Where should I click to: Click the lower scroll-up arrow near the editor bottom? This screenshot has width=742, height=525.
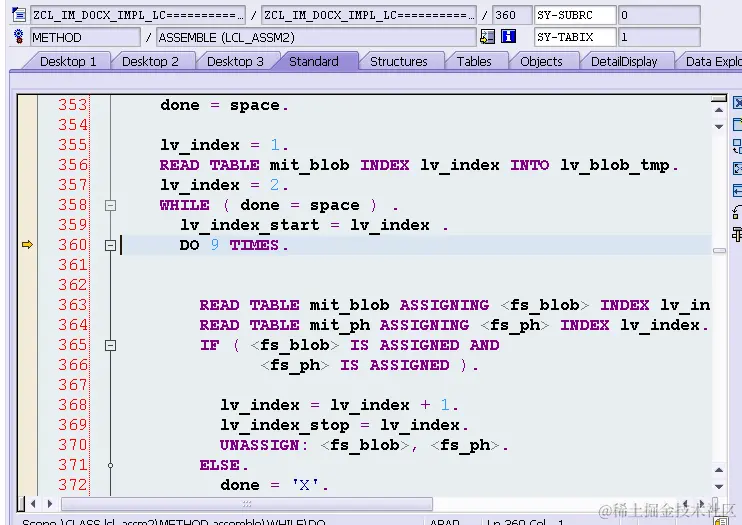tap(719, 470)
